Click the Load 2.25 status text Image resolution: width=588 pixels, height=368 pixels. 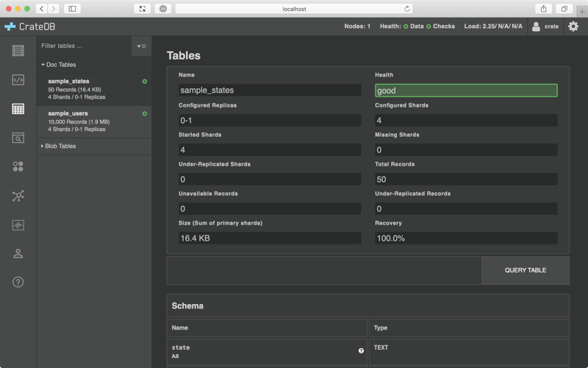[493, 26]
